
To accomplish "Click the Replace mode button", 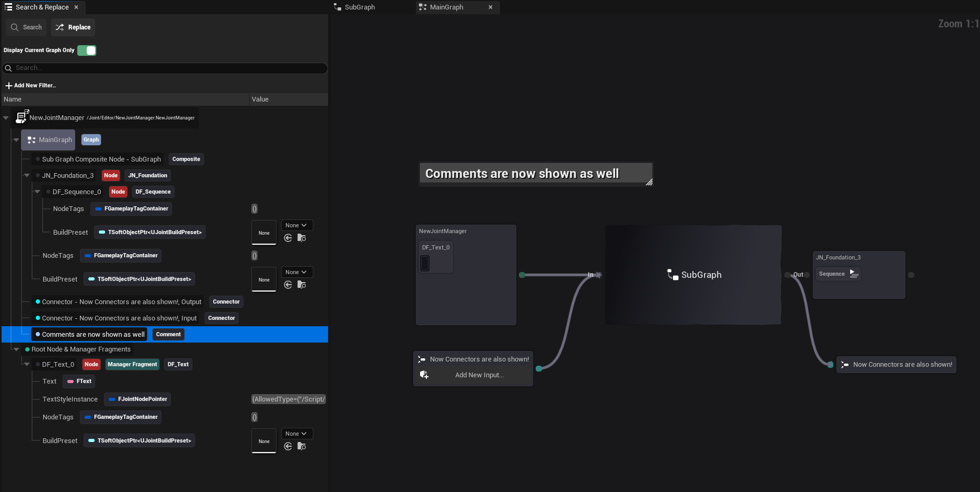I will 74,27.
